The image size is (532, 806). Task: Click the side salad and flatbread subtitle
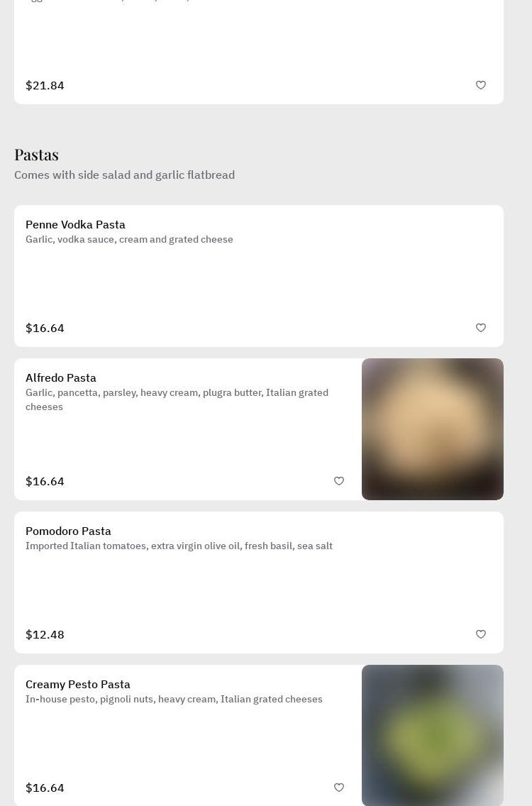tap(124, 175)
